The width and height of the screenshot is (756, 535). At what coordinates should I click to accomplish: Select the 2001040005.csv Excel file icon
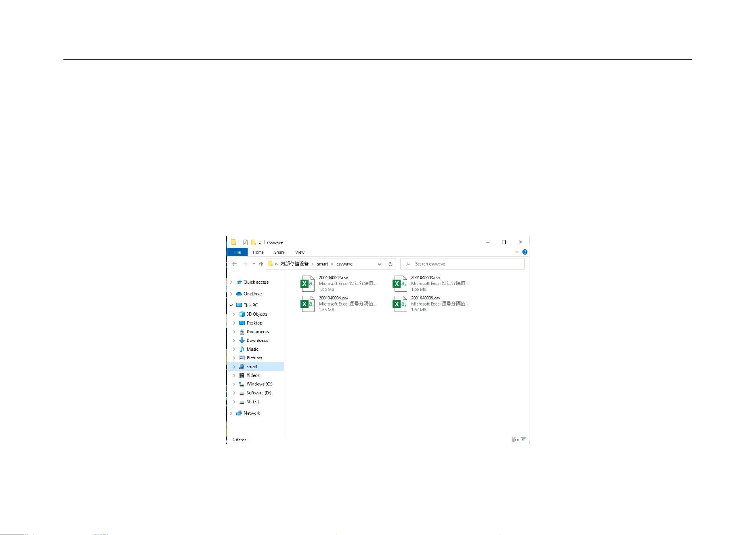(400, 304)
